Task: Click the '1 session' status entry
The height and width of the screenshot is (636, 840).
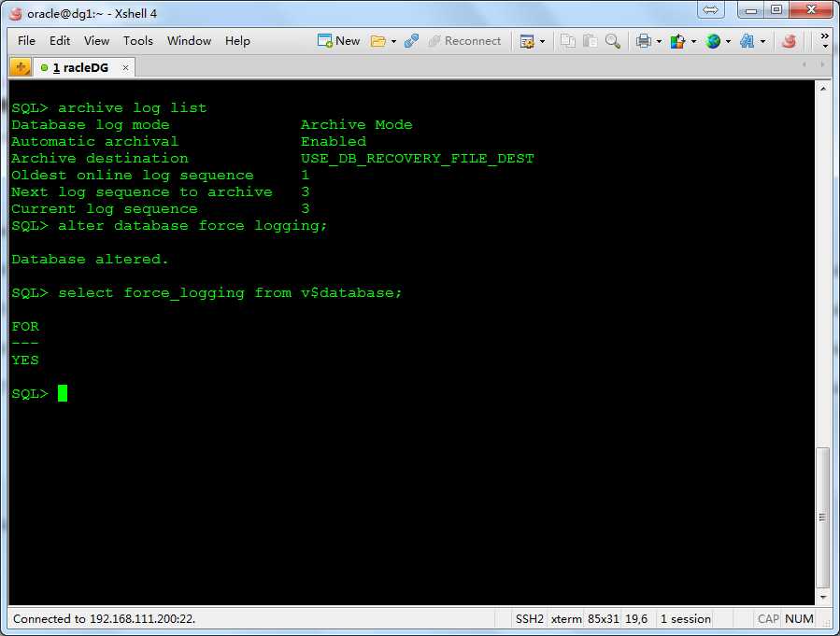Action: (x=685, y=619)
